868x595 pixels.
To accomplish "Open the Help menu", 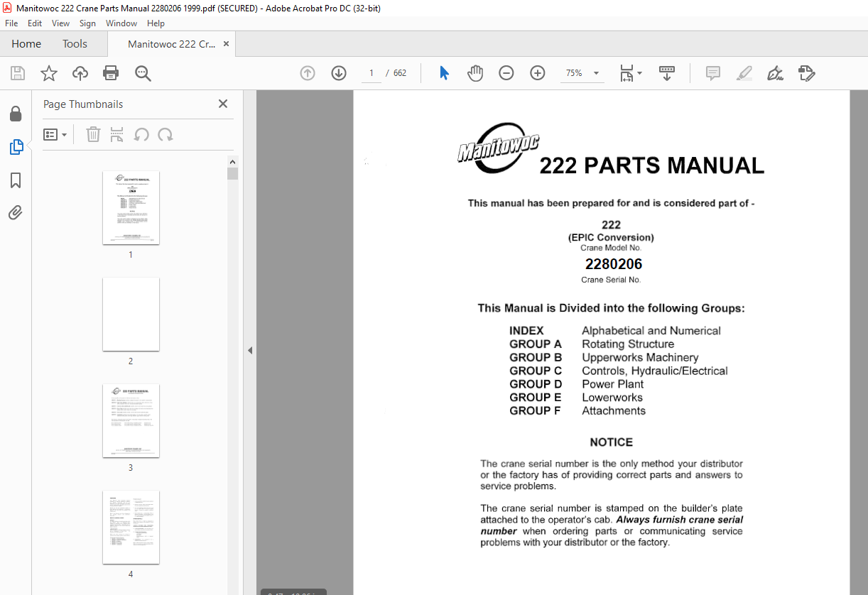I will 156,23.
